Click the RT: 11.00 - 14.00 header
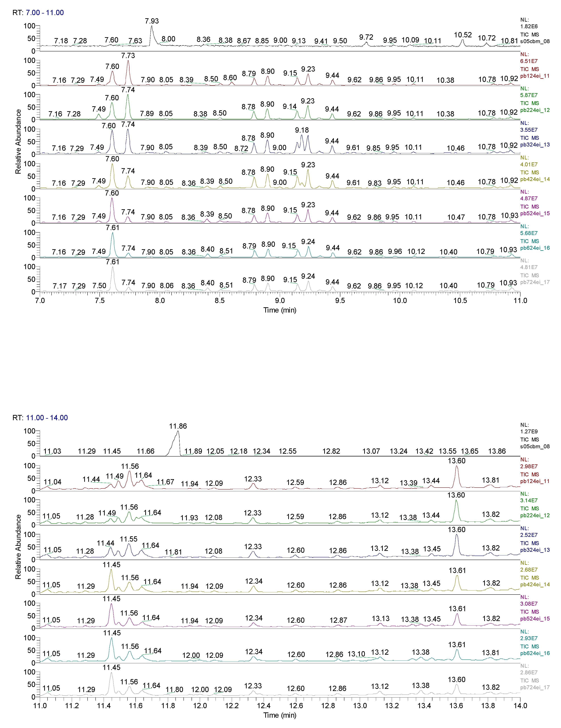Viewport: 561px width, 728px height. coord(40,418)
